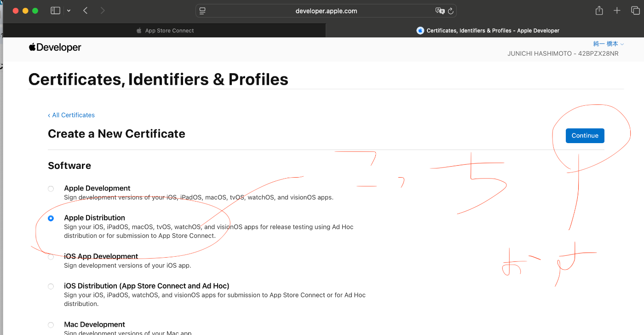Click the Software section heading
Image resolution: width=644 pixels, height=335 pixels.
click(69, 166)
